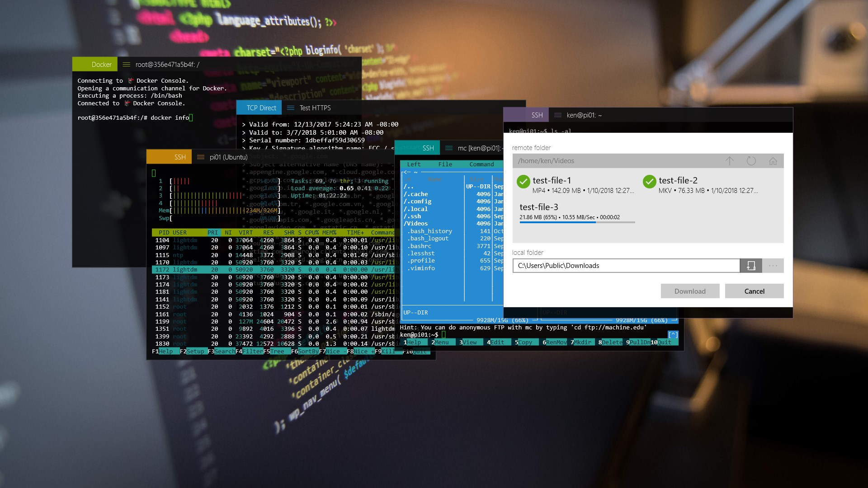Open the hamburger menu beside ken@pi01
This screenshot has height=488, width=868.
point(557,115)
